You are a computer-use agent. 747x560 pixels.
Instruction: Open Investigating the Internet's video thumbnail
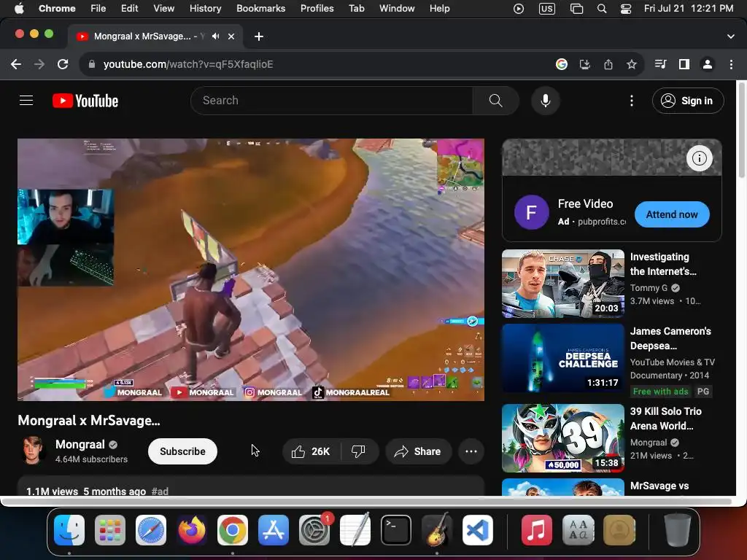(563, 284)
